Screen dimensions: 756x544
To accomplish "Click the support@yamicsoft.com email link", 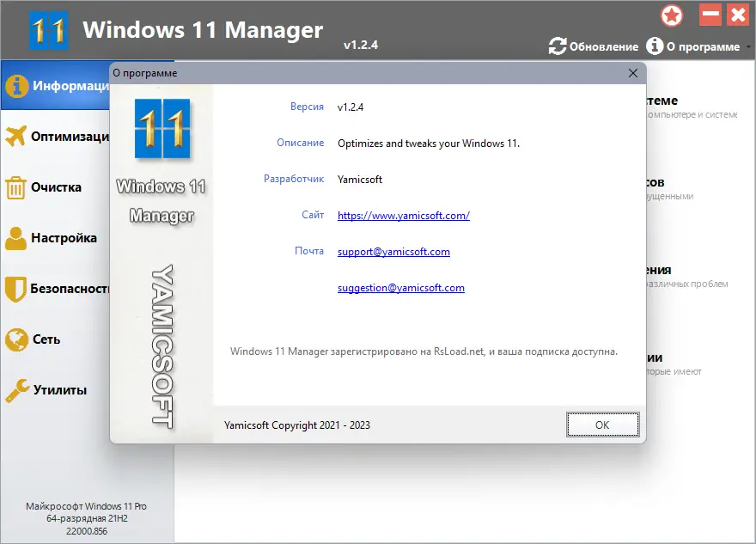I will (393, 252).
